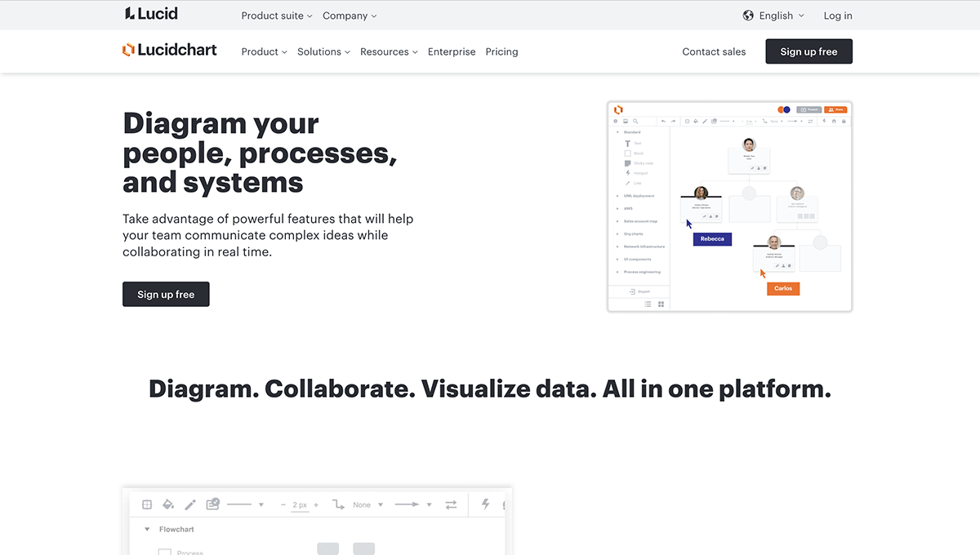Click the swap line endpoints icon
This screenshot has height=555, width=980.
click(x=452, y=504)
